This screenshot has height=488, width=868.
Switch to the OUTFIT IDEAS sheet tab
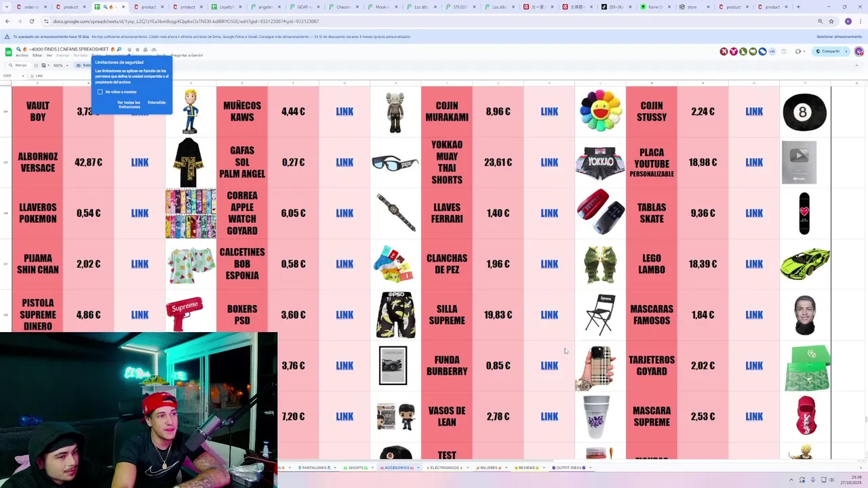[x=568, y=468]
